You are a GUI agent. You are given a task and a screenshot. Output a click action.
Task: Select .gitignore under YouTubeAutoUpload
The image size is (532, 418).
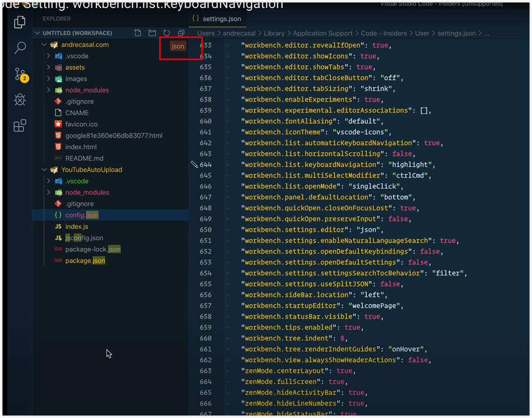tap(79, 203)
